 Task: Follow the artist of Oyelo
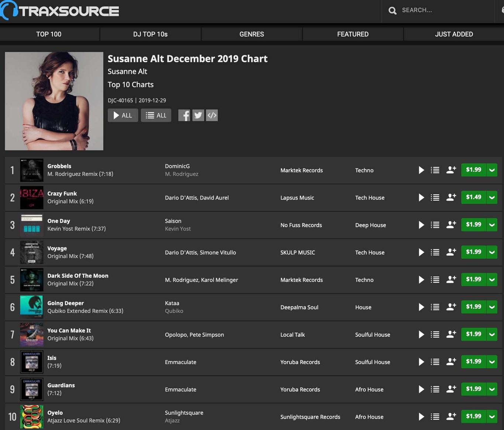(x=451, y=416)
